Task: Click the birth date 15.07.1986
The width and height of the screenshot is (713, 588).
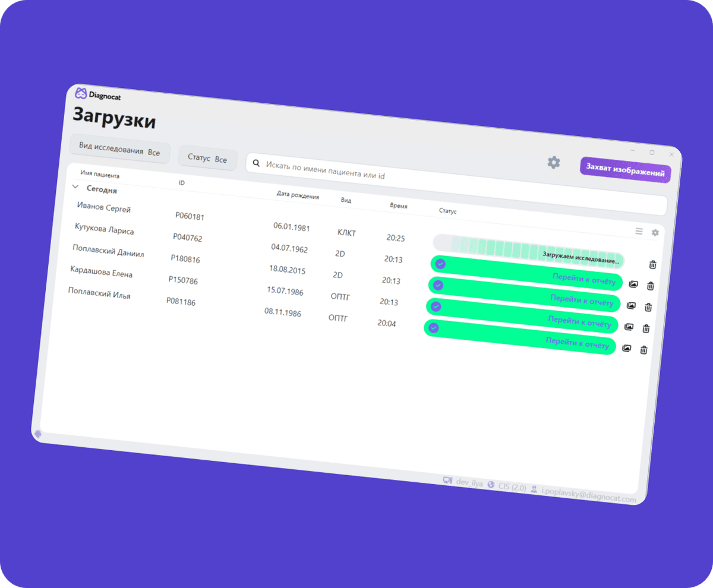Action: click(x=285, y=291)
